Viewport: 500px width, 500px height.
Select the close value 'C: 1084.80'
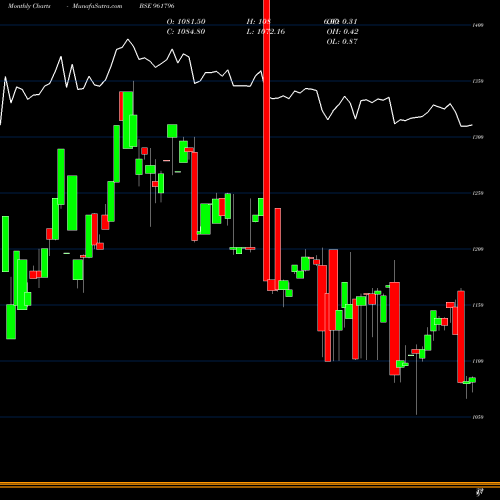(x=186, y=31)
